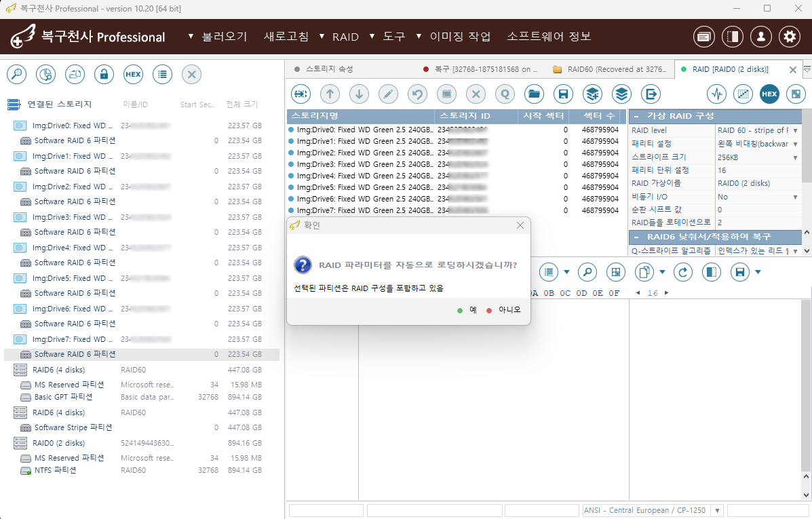This screenshot has height=519, width=812.
Task: Click the list view icon in left toolbar
Action: coord(163,75)
